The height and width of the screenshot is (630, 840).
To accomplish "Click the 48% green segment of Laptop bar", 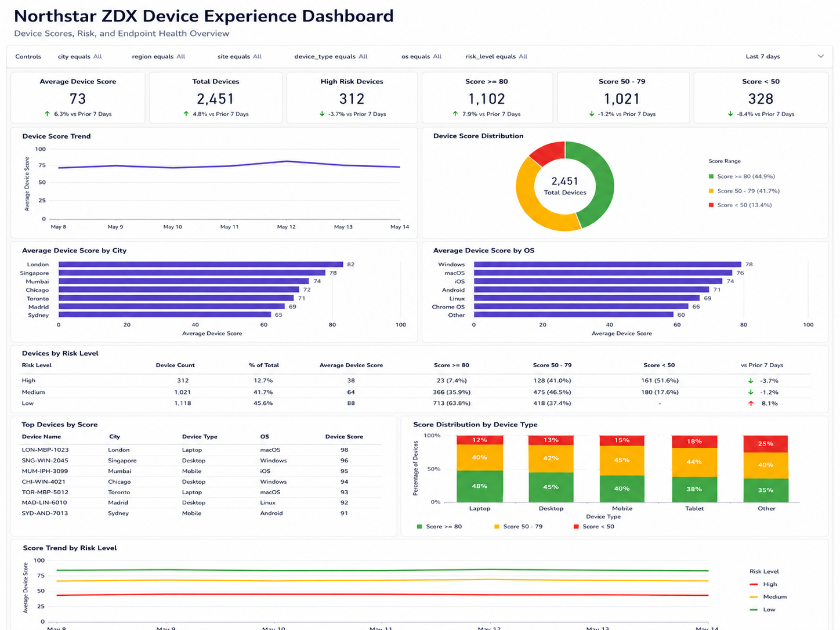I will point(480,486).
